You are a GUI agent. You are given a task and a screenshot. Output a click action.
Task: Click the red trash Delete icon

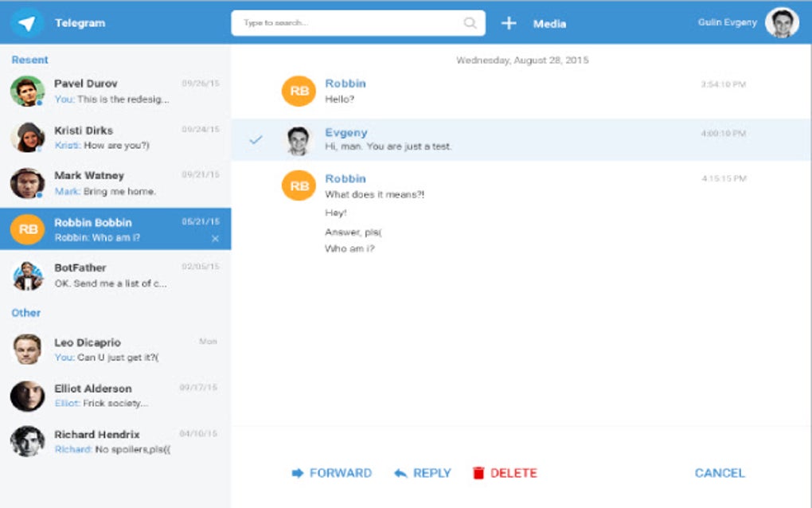tap(478, 473)
